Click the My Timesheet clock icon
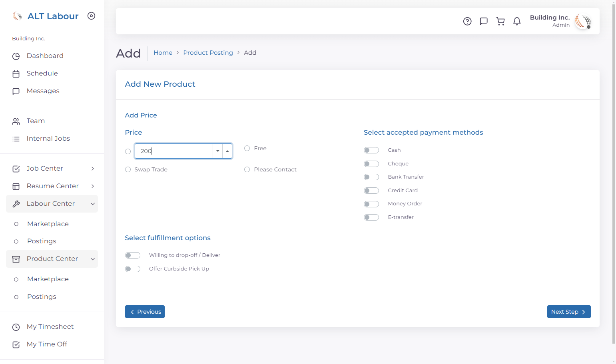Image resolution: width=616 pixels, height=364 pixels. 16,327
